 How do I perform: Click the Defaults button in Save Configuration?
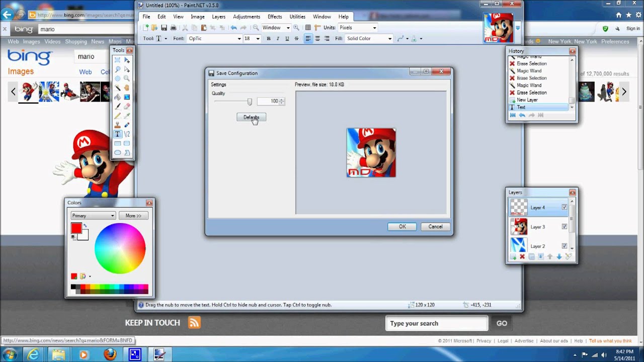pyautogui.click(x=251, y=117)
